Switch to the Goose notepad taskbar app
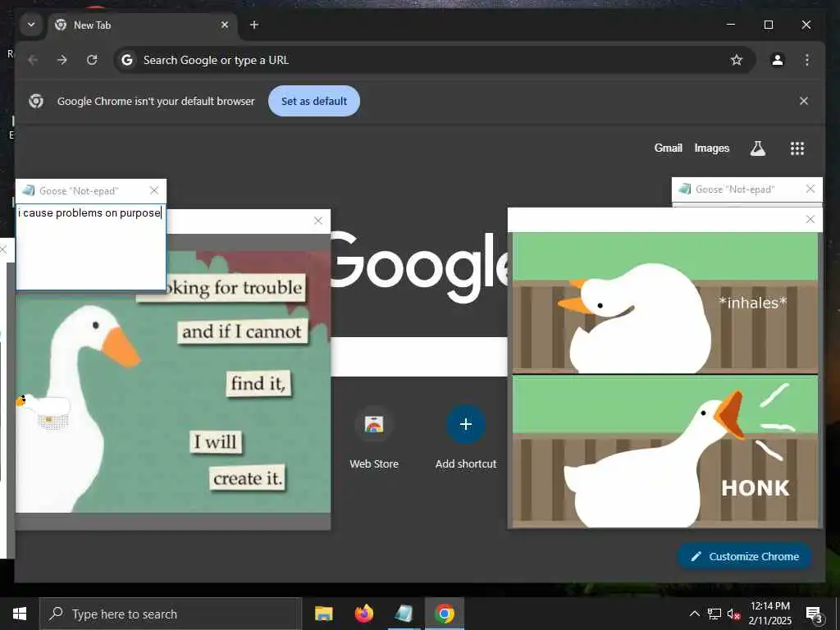This screenshot has width=840, height=630. coord(404,614)
